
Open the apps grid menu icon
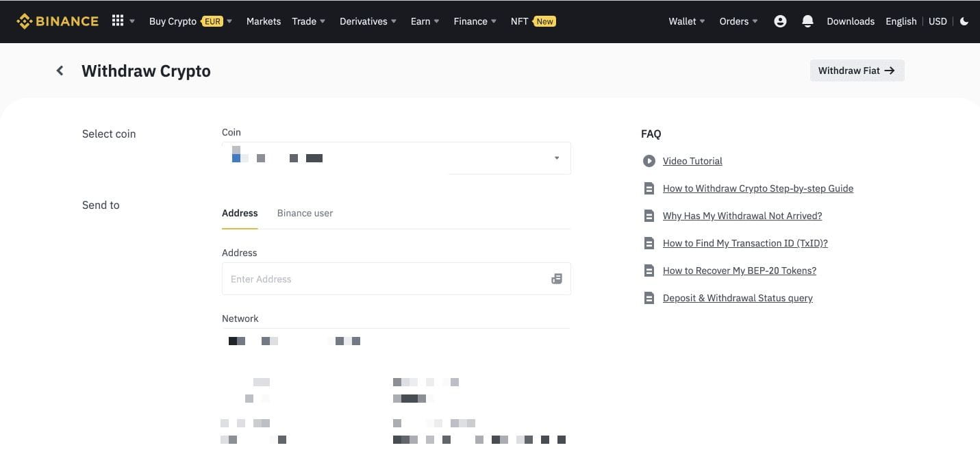(118, 21)
